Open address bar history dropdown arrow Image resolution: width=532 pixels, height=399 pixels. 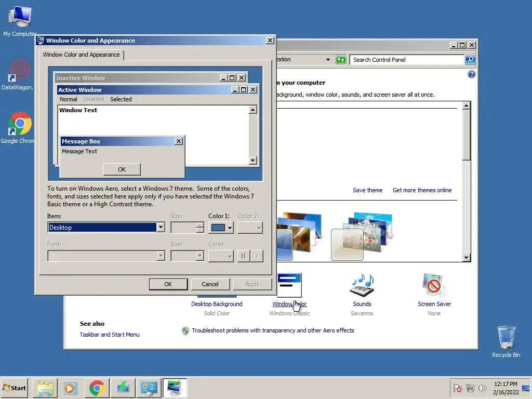328,60
